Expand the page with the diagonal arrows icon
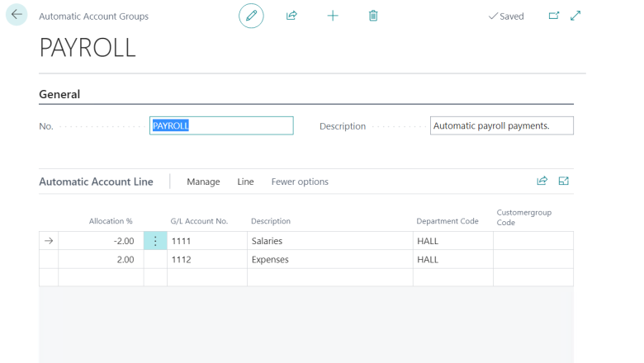This screenshot has width=644, height=363. [575, 16]
